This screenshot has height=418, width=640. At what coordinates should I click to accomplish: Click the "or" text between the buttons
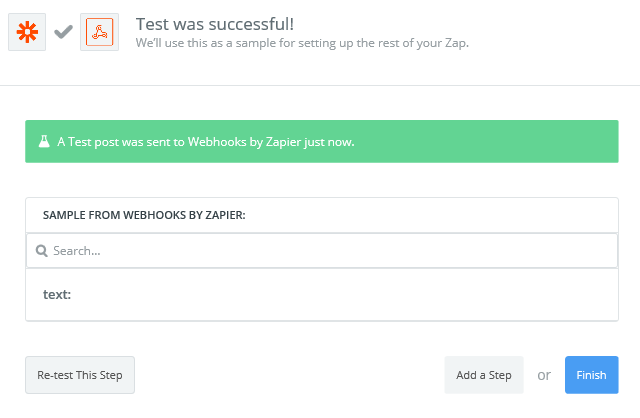pos(544,375)
